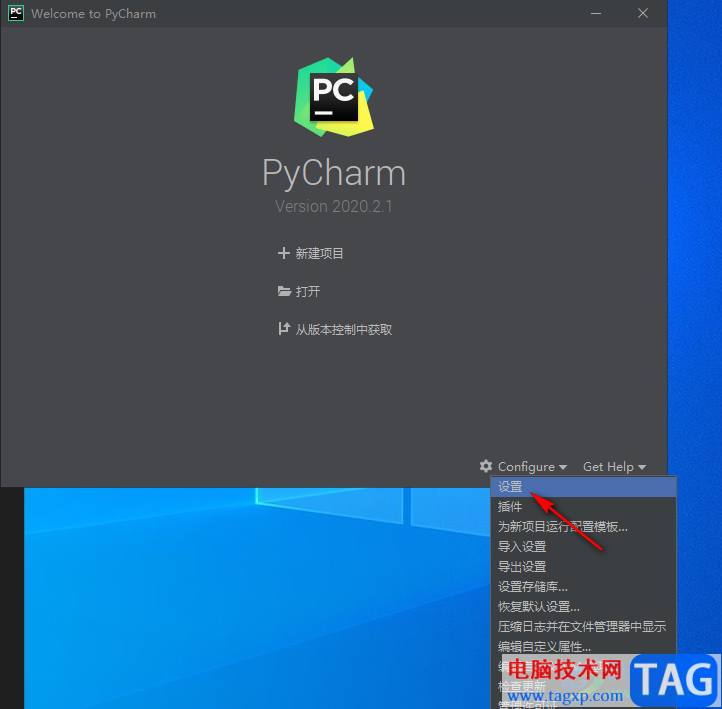Screen dimensions: 722x709
Task: Select 导入设置 menu entry
Action: tap(583, 546)
